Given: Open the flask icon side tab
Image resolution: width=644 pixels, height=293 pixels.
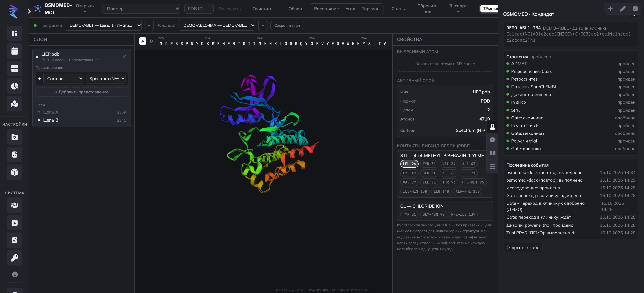Looking at the screenshot, I should (x=492, y=127).
